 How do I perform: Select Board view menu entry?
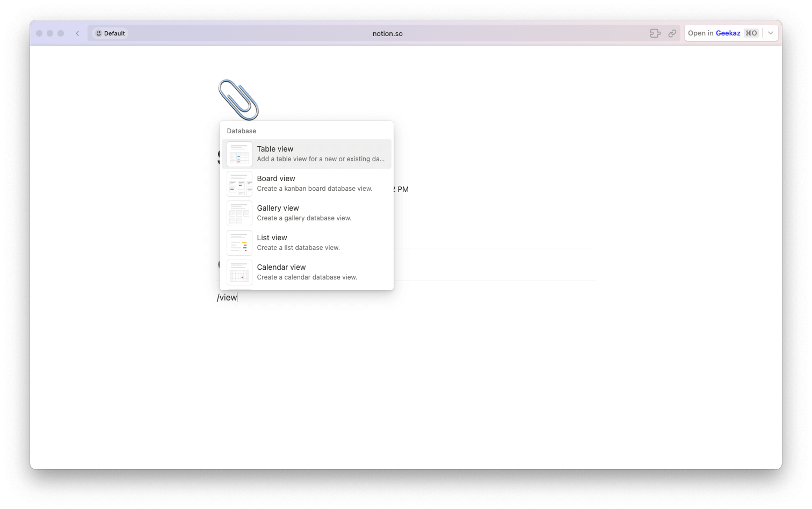[307, 183]
